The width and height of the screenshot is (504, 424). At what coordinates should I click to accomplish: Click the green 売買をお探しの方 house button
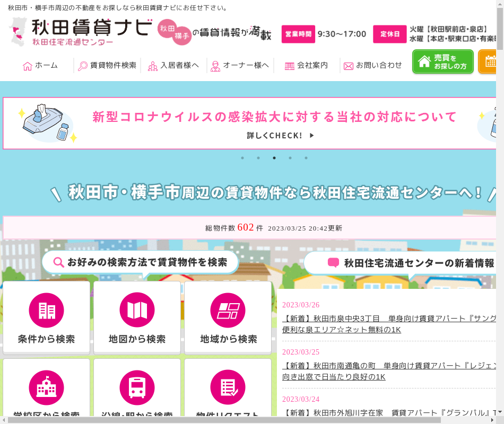pyautogui.click(x=442, y=61)
